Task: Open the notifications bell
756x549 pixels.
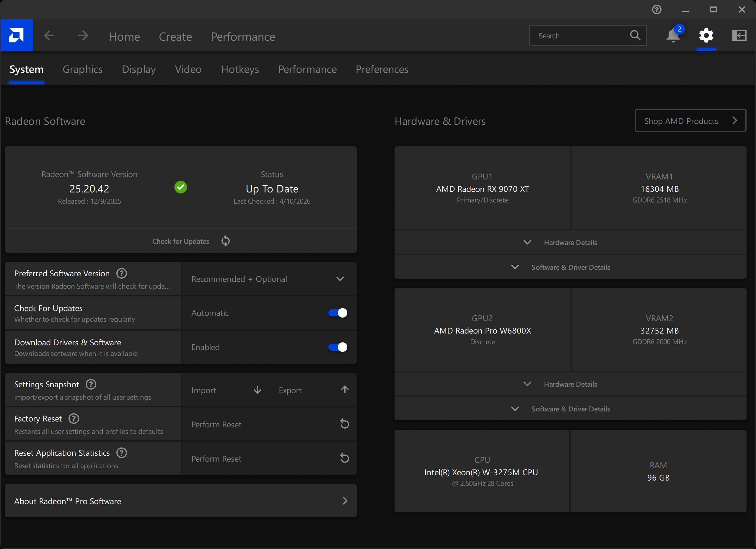Action: (673, 35)
